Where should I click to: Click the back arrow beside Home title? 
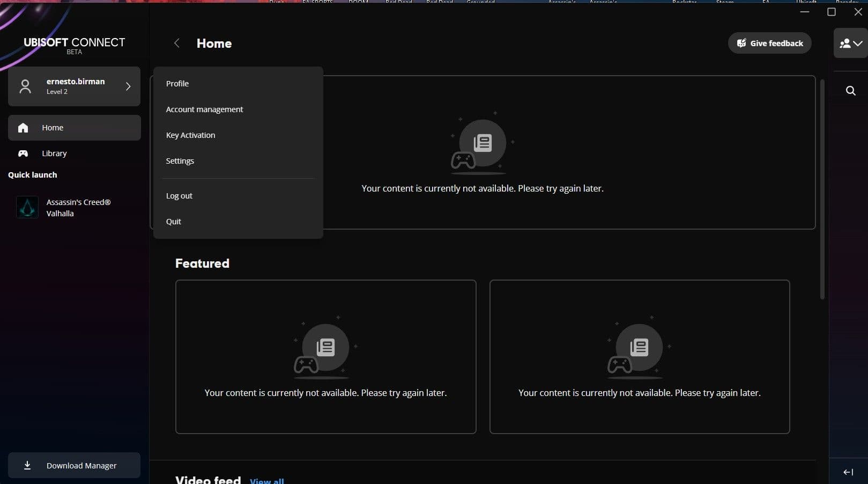[176, 43]
